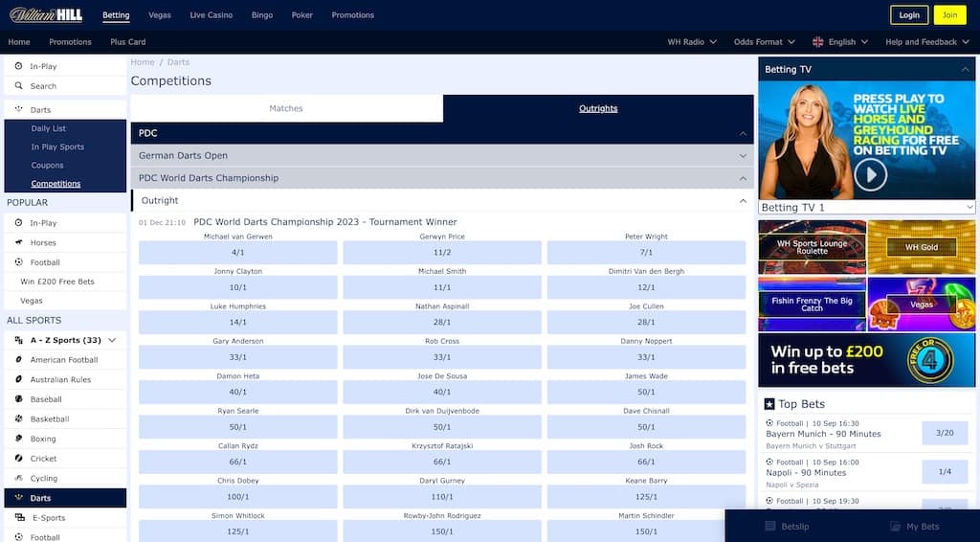Click the American Football icon

click(19, 359)
